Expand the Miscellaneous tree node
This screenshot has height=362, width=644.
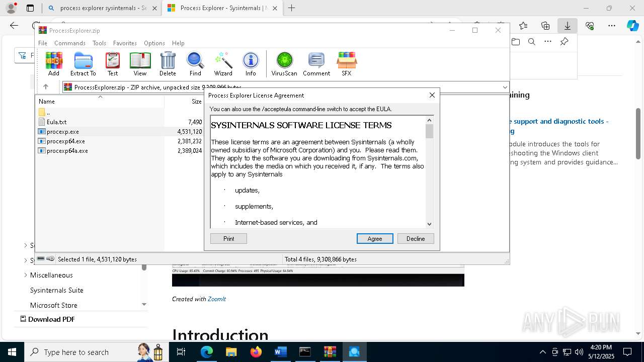click(x=26, y=275)
